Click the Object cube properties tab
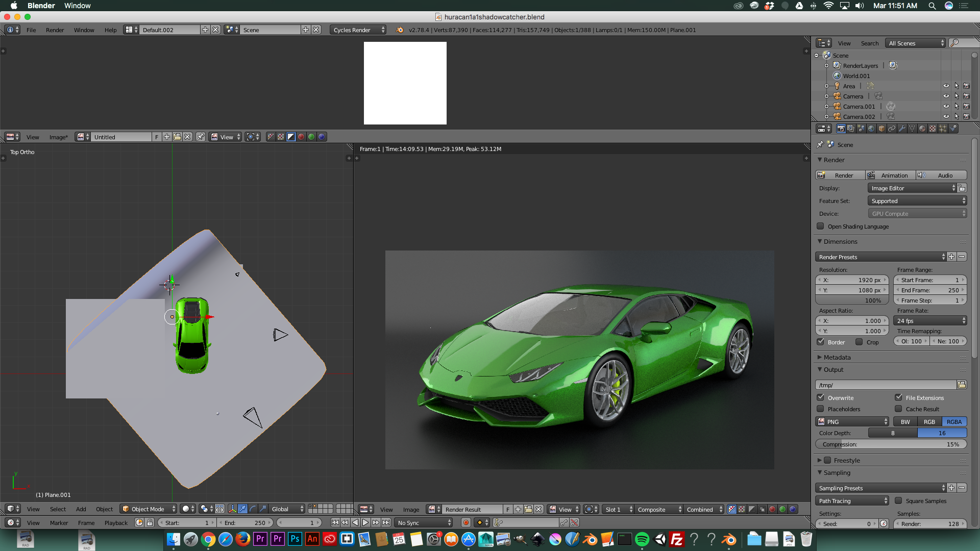The image size is (980, 551). [881, 129]
